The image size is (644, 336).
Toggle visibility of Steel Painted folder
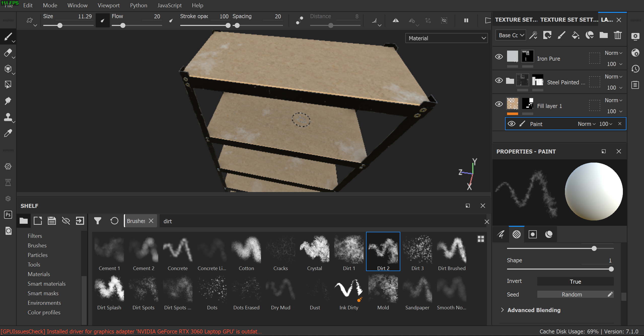pos(499,80)
